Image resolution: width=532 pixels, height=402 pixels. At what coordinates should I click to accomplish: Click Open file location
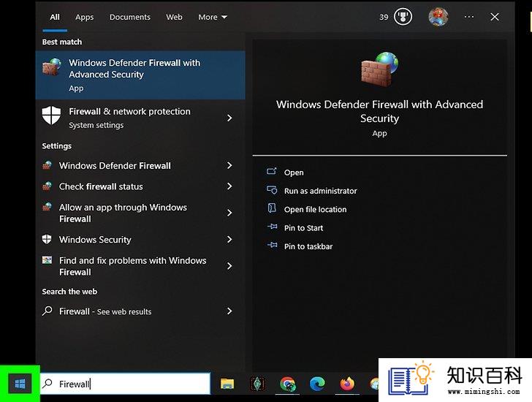316,210
